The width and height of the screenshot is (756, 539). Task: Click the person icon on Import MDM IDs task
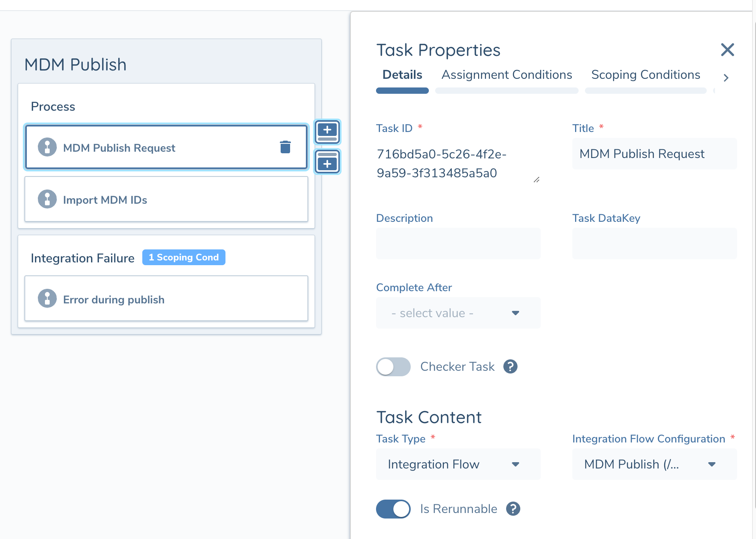tap(47, 199)
